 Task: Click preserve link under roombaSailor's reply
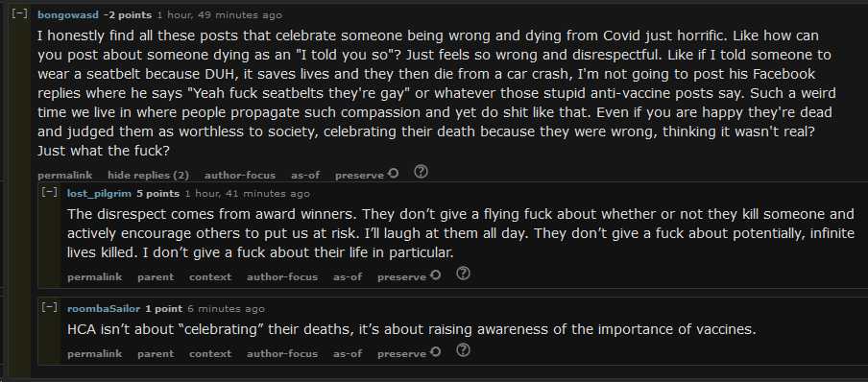[402, 354]
